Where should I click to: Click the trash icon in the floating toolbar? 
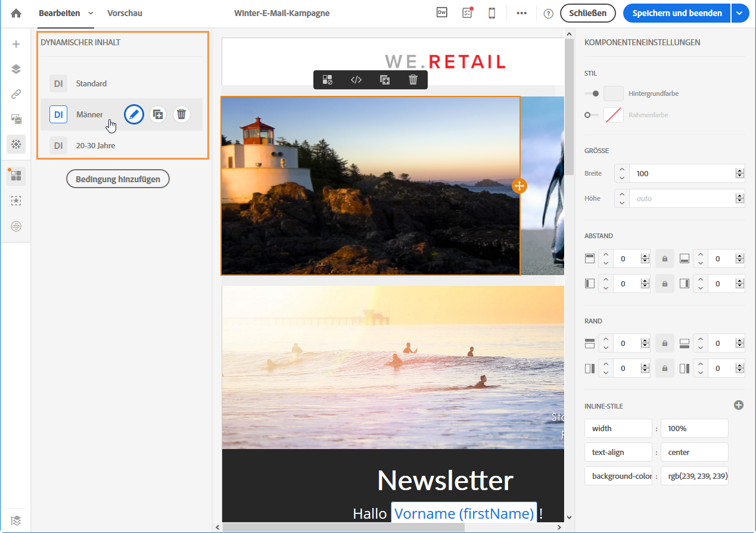coord(413,80)
